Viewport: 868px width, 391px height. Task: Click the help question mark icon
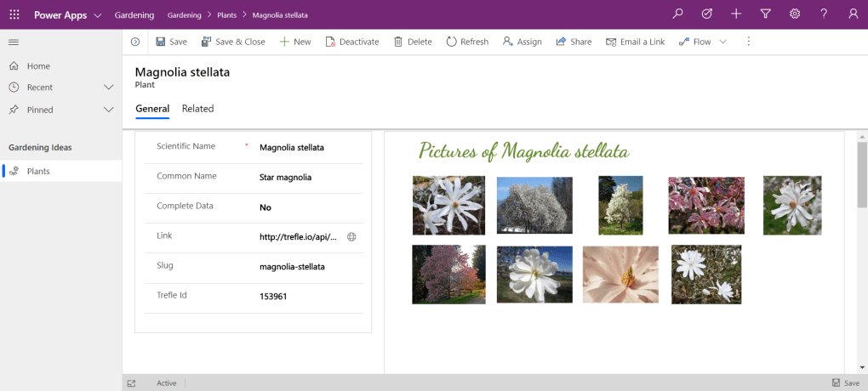(x=824, y=14)
